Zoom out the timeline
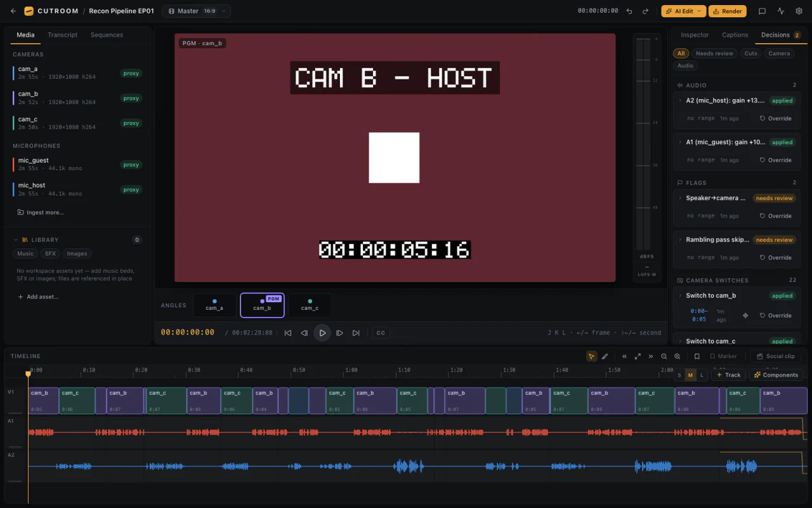Image resolution: width=812 pixels, height=508 pixels. coord(664,356)
